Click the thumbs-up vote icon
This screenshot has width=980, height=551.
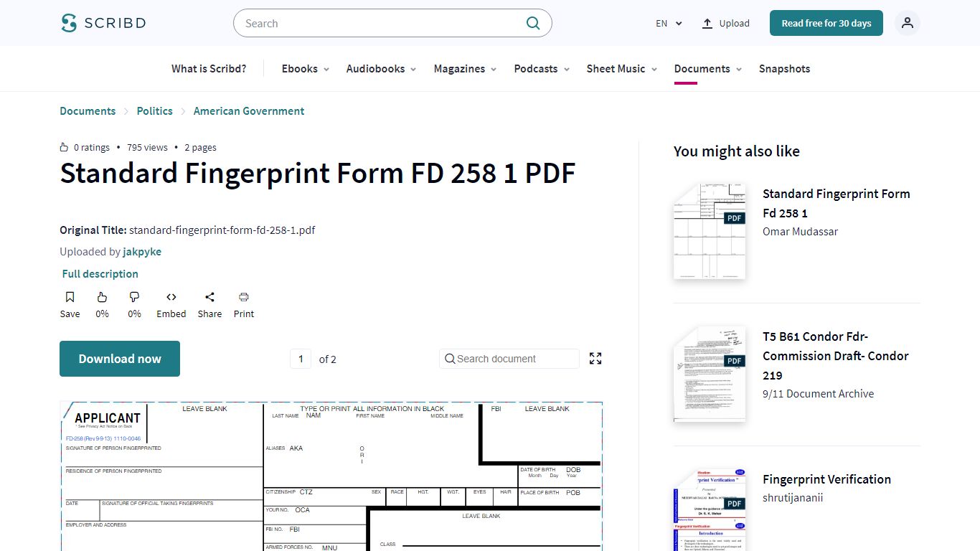[x=102, y=297]
